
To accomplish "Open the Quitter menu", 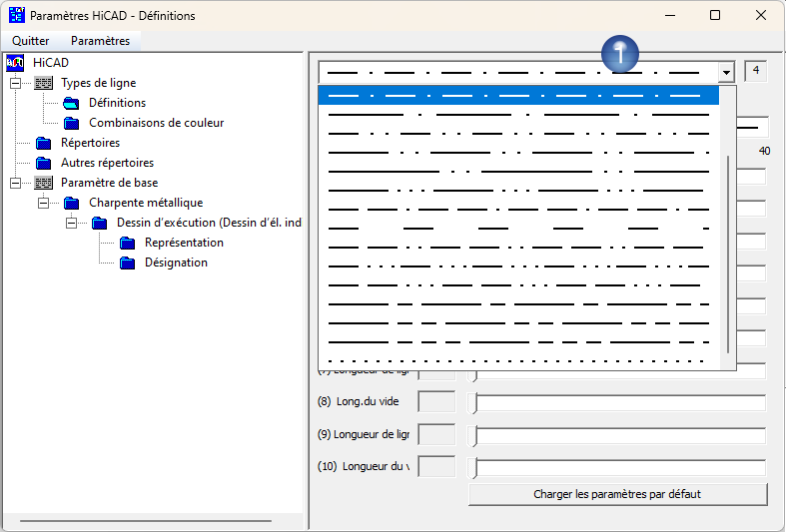I will click(30, 41).
